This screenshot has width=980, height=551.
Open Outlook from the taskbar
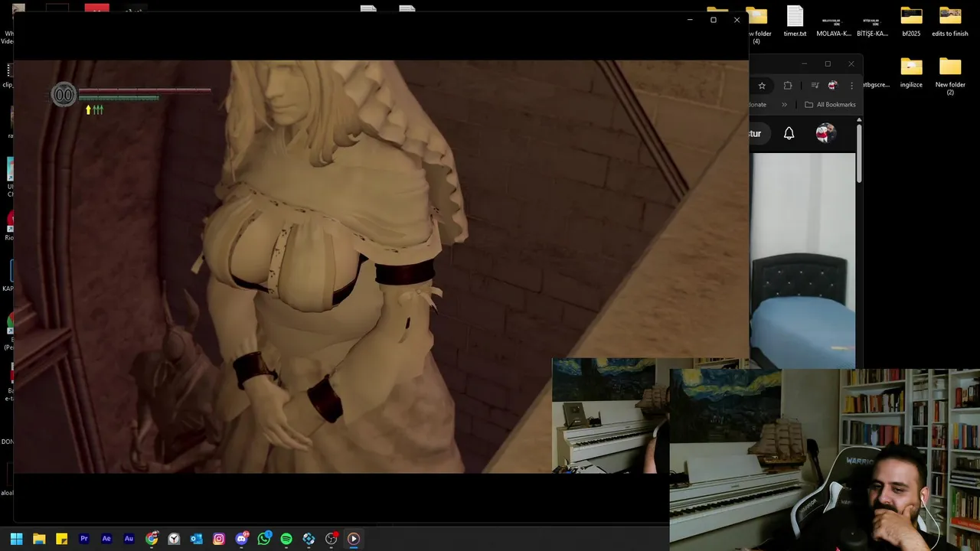[x=196, y=539]
